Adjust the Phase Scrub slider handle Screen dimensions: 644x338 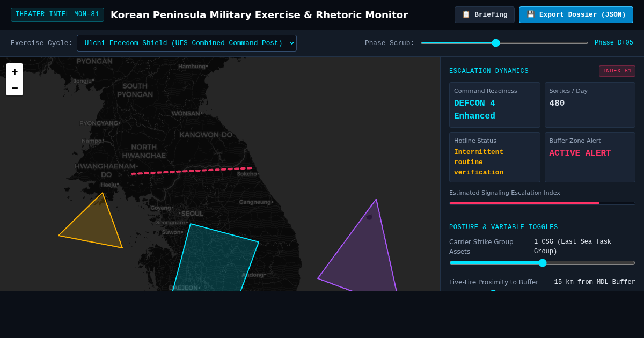coord(496,43)
